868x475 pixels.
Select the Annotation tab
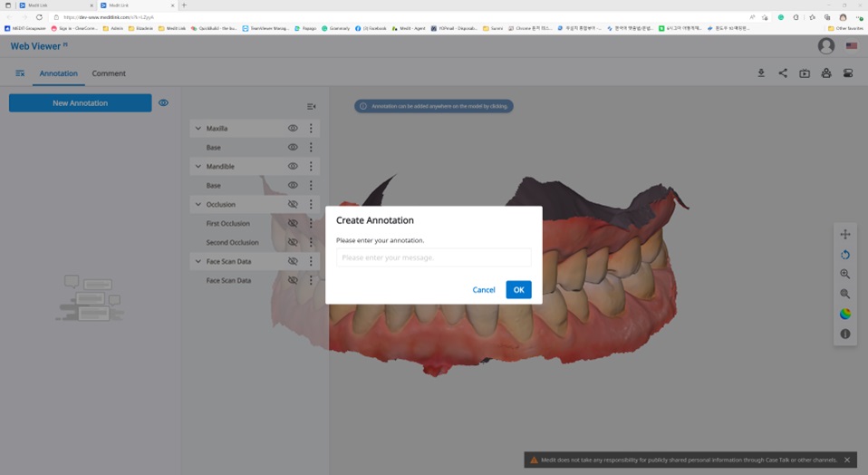coord(58,73)
